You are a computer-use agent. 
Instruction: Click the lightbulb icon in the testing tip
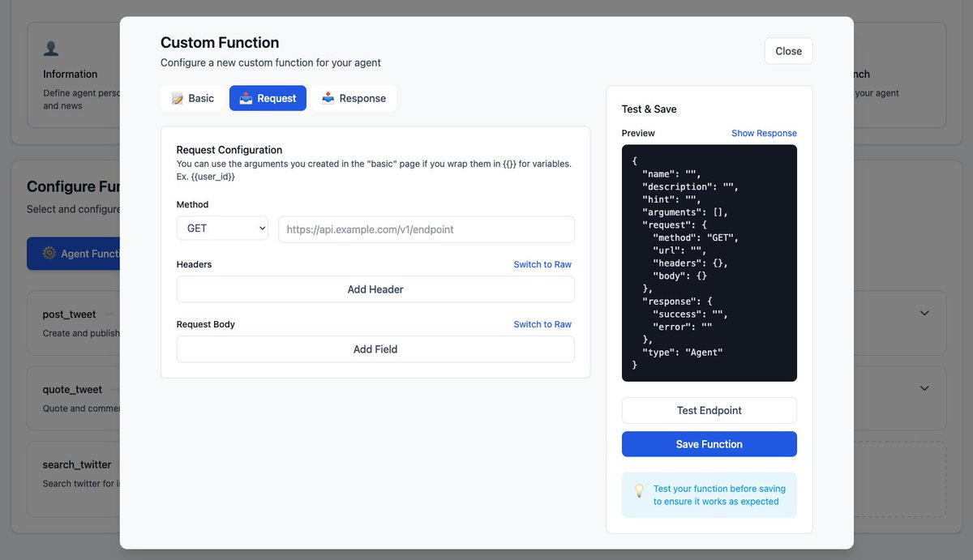[x=638, y=490]
